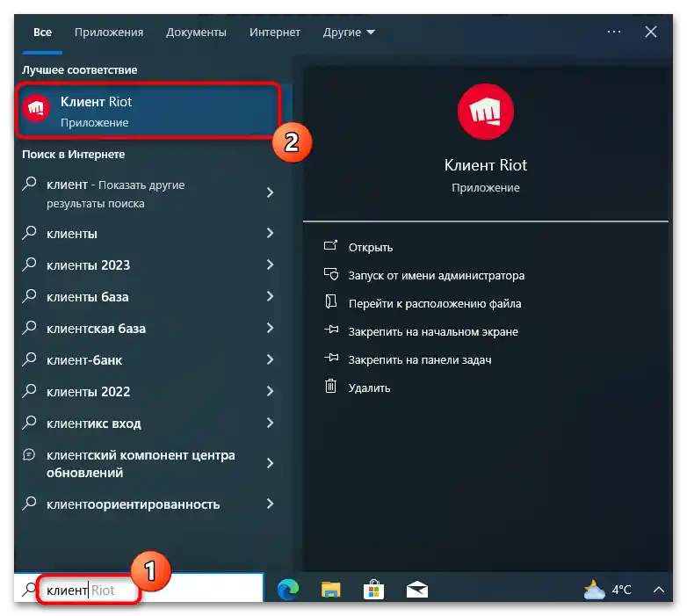
Task: Expand arrow for 'клиент - Показать другие'
Action: point(271,192)
